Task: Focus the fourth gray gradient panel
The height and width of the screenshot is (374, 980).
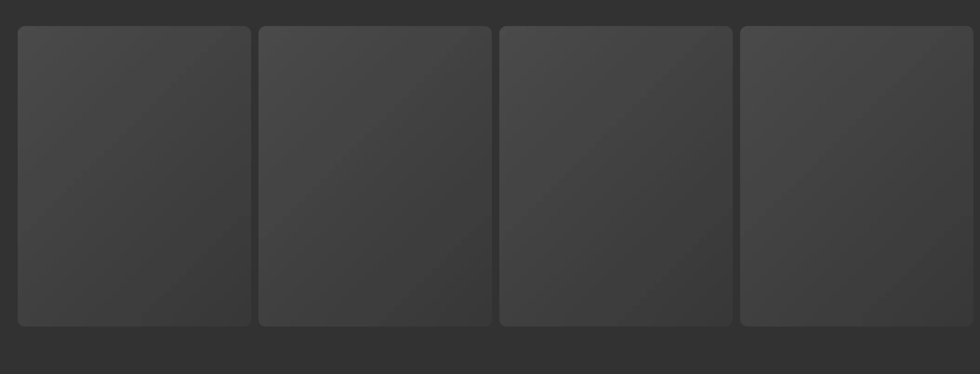Action: (x=857, y=176)
